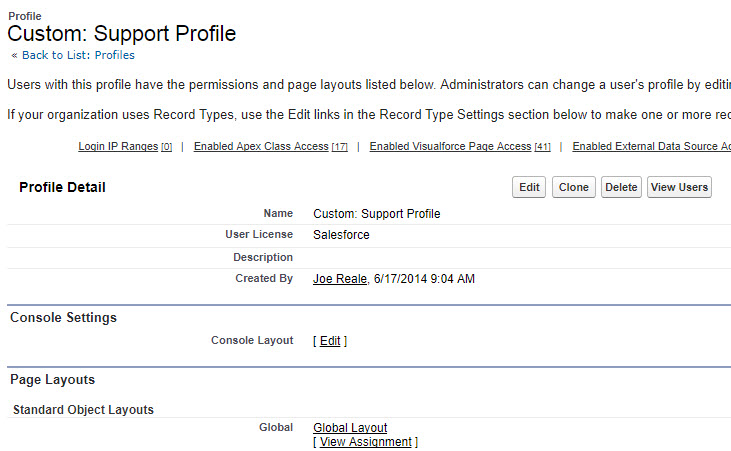Jump to Enabled Apex Class Access
This screenshot has height=451, width=731.
coord(270,146)
